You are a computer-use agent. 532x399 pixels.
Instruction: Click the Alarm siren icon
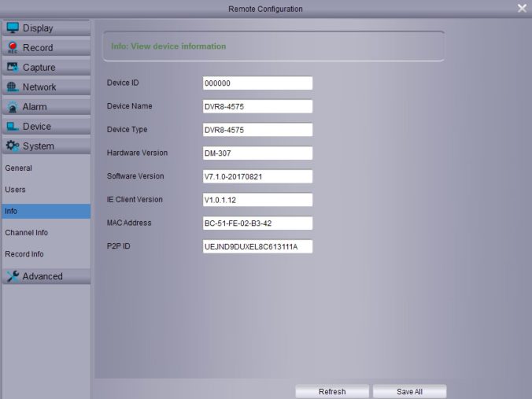pos(13,106)
